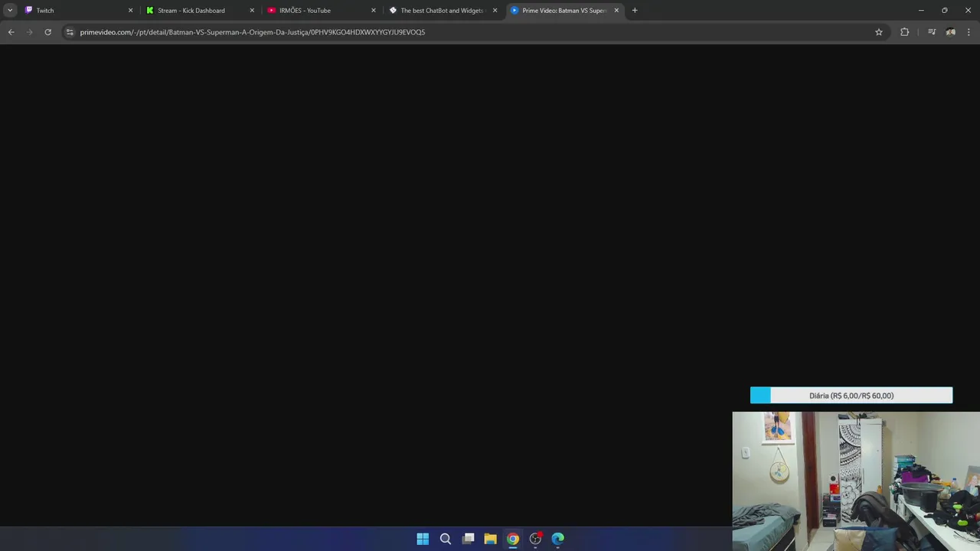Expand the tab search dropdown

(10, 11)
